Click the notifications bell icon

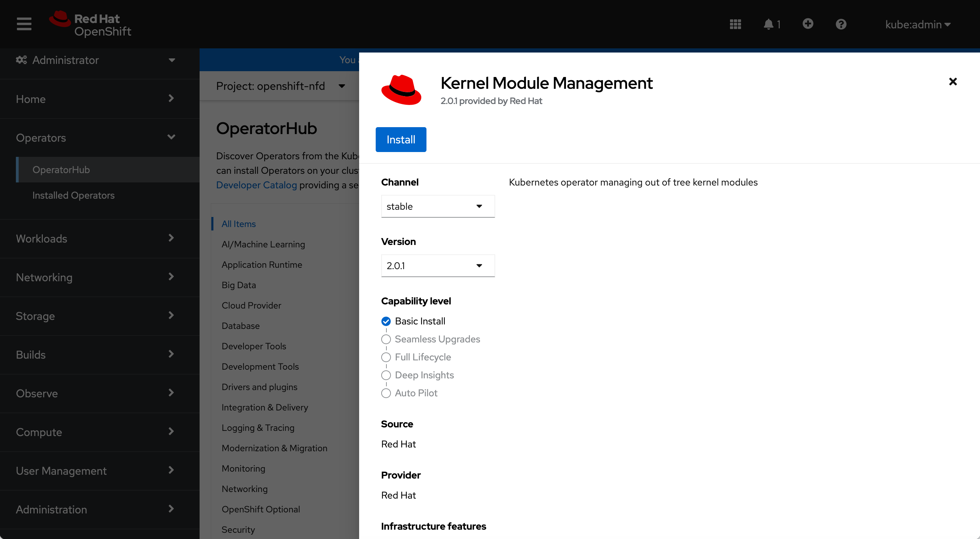[768, 25]
